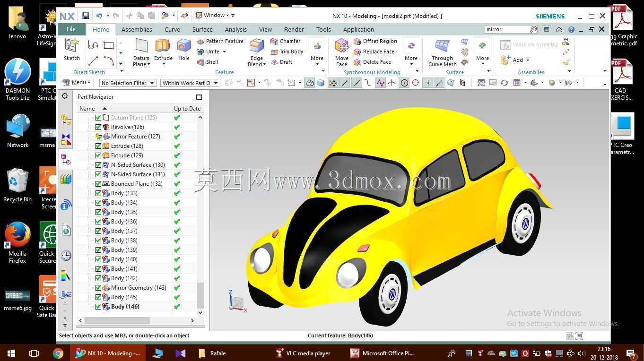This screenshot has width=644, height=361.
Task: Click the Part Navigator vertical scrollbar thumb
Action: tap(200, 295)
